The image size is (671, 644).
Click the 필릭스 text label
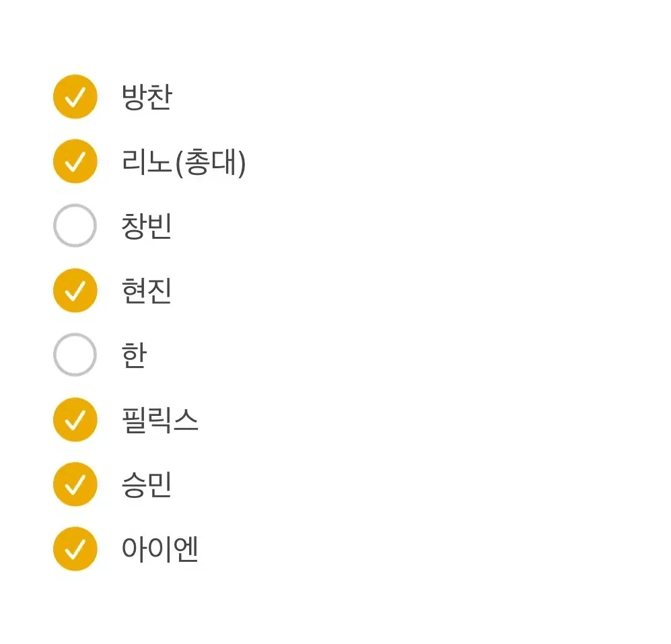(x=160, y=420)
